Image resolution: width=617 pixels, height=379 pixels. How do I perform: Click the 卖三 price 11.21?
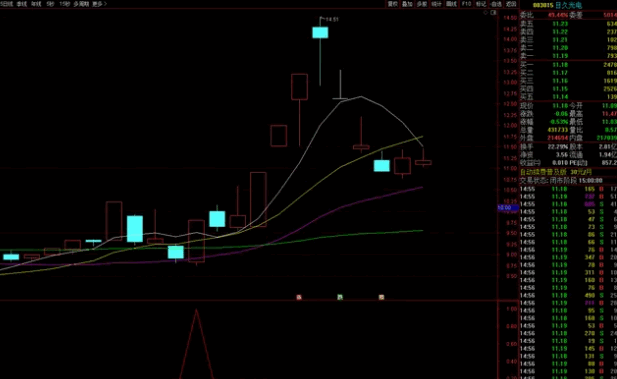pyautogui.click(x=560, y=40)
